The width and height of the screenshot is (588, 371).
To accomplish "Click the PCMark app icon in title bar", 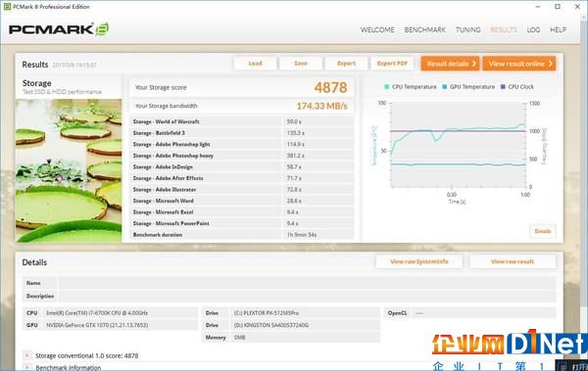I will pyautogui.click(x=7, y=7).
